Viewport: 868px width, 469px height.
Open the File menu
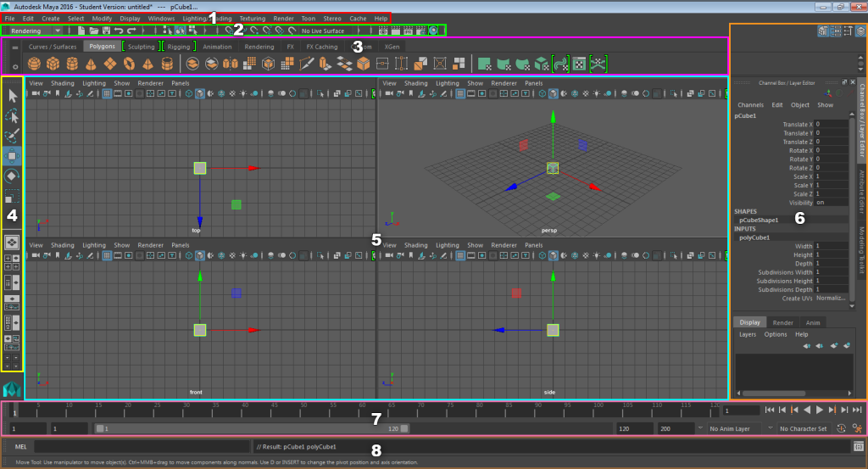click(x=10, y=19)
